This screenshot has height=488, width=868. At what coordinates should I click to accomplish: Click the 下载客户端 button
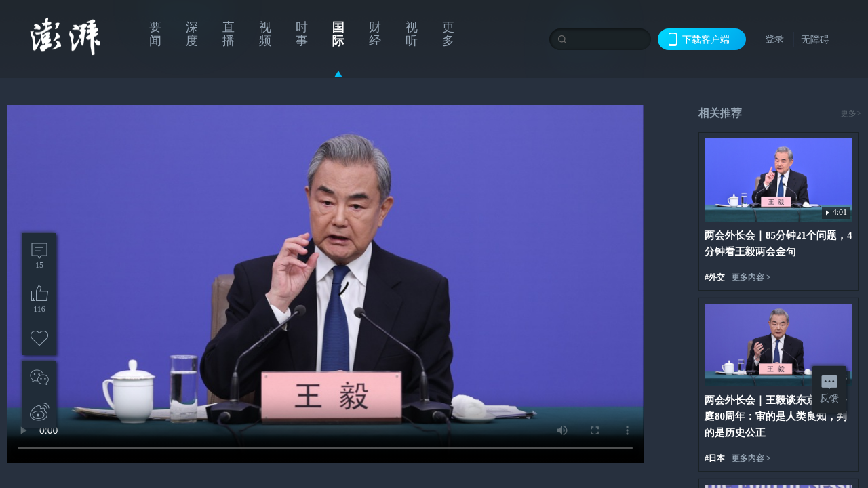point(702,39)
